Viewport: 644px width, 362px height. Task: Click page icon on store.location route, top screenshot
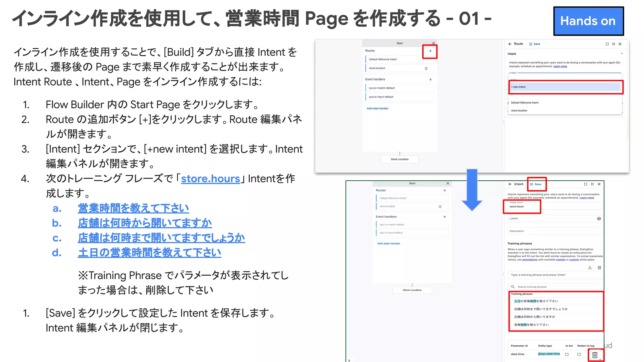[426, 68]
